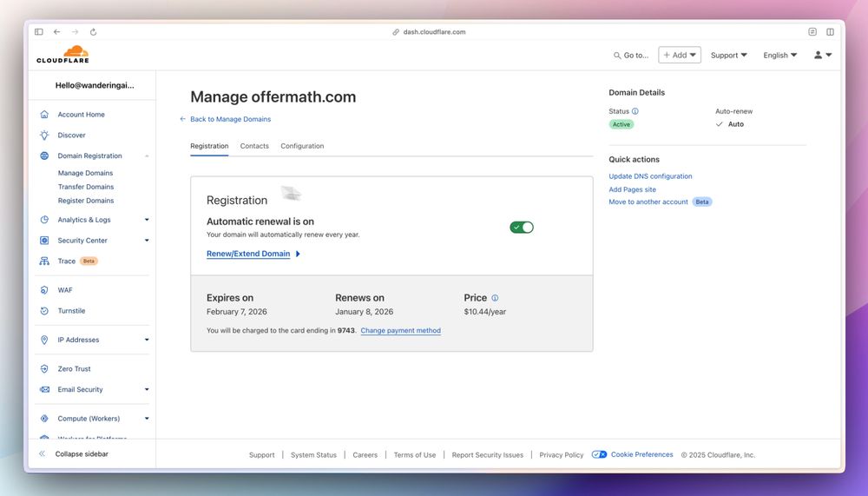Click Update DNS configuration
The height and width of the screenshot is (496, 868).
[650, 176]
